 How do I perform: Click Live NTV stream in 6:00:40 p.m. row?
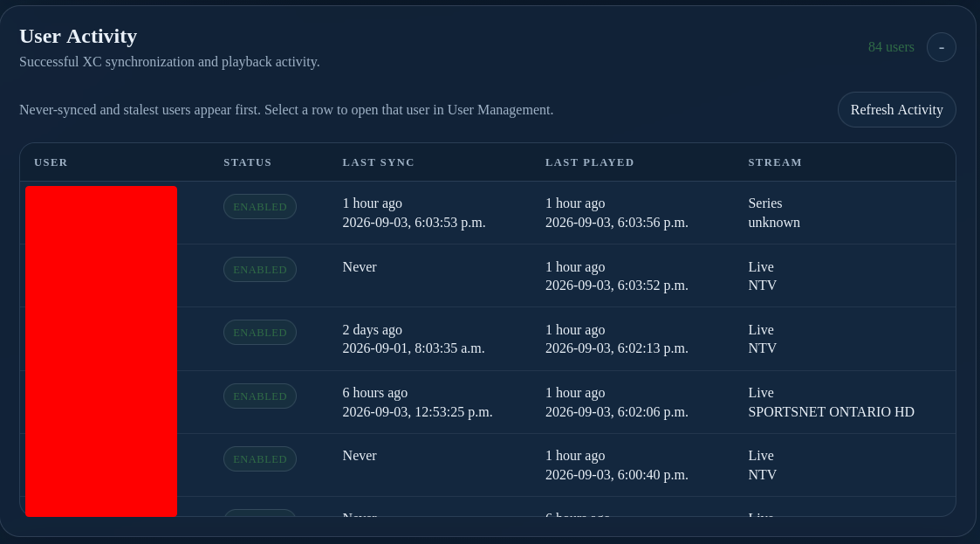pyautogui.click(x=763, y=465)
